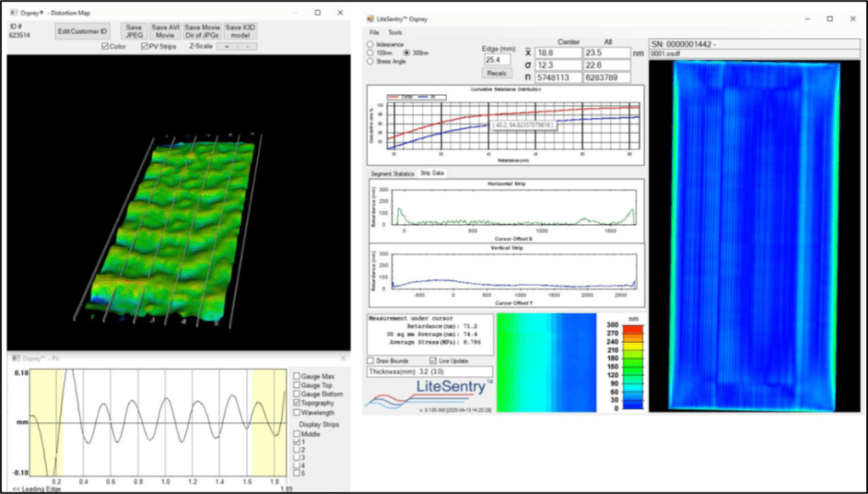
Task: Toggle the Color checkbox
Action: point(106,46)
